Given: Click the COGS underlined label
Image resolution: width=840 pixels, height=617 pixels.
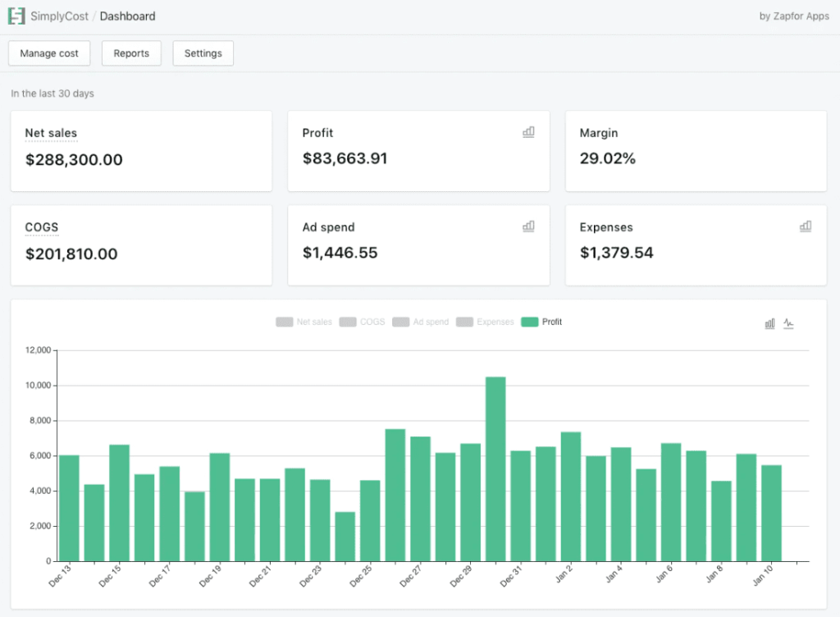Looking at the screenshot, I should (42, 227).
